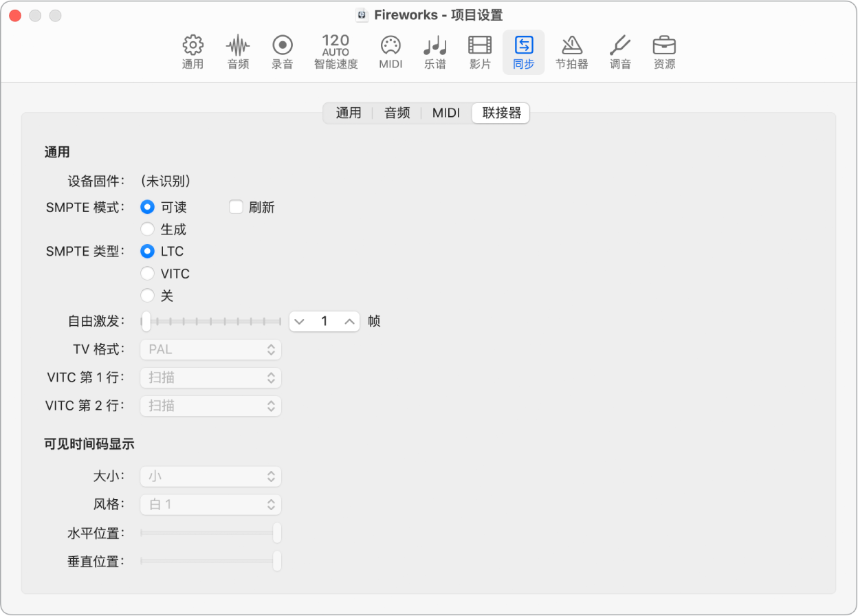Open the 风格 dropdown

tap(210, 505)
